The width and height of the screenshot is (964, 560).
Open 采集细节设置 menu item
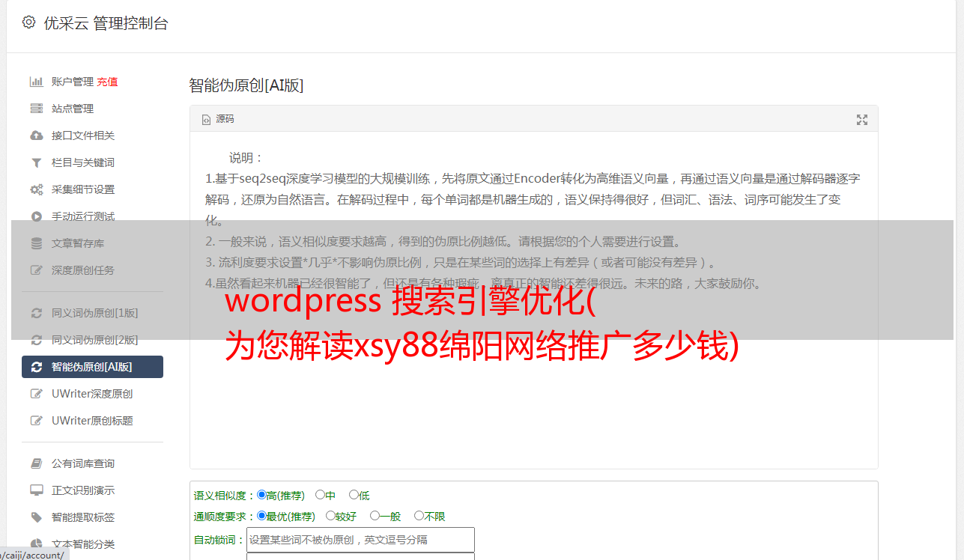pyautogui.click(x=83, y=189)
